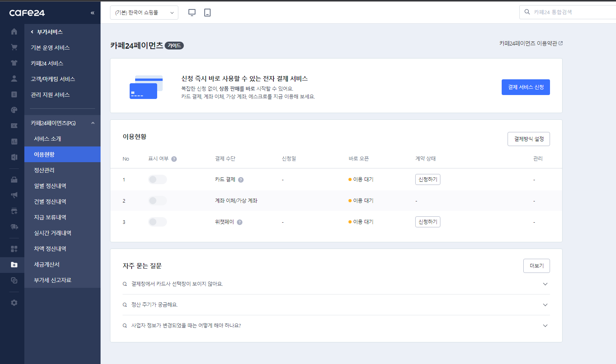This screenshot has height=364, width=616.
Task: Select 지급 보류내역 submenu
Action: click(x=50, y=217)
